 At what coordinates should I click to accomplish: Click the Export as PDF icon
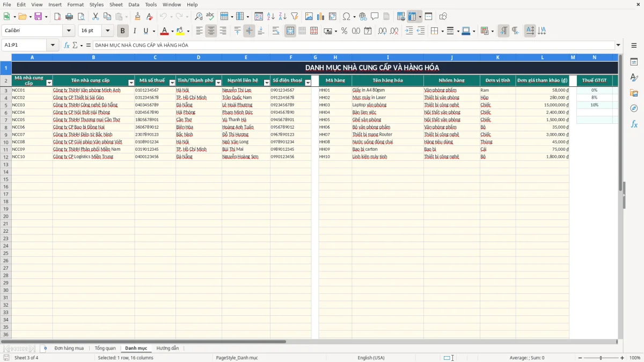tap(57, 17)
